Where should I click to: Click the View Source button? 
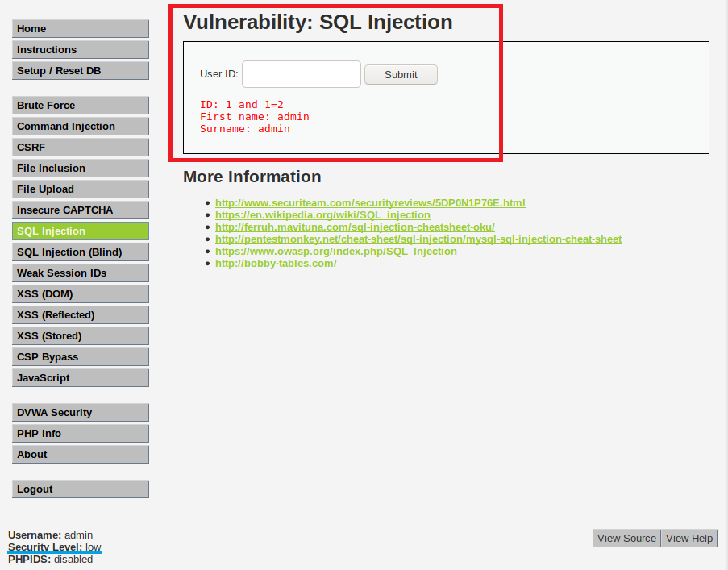[x=626, y=539]
